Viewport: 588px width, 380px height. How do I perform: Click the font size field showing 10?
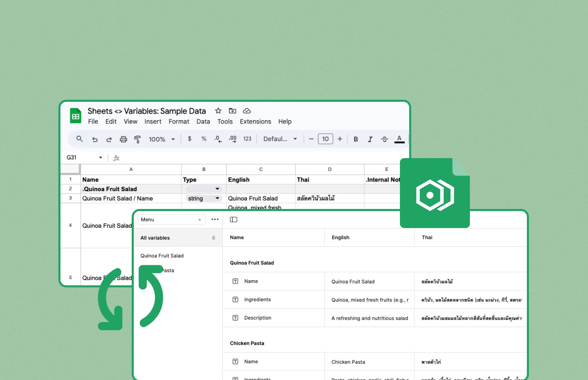tap(325, 139)
